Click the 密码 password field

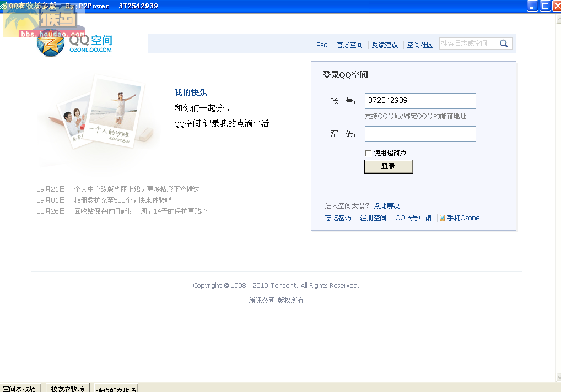(x=420, y=134)
